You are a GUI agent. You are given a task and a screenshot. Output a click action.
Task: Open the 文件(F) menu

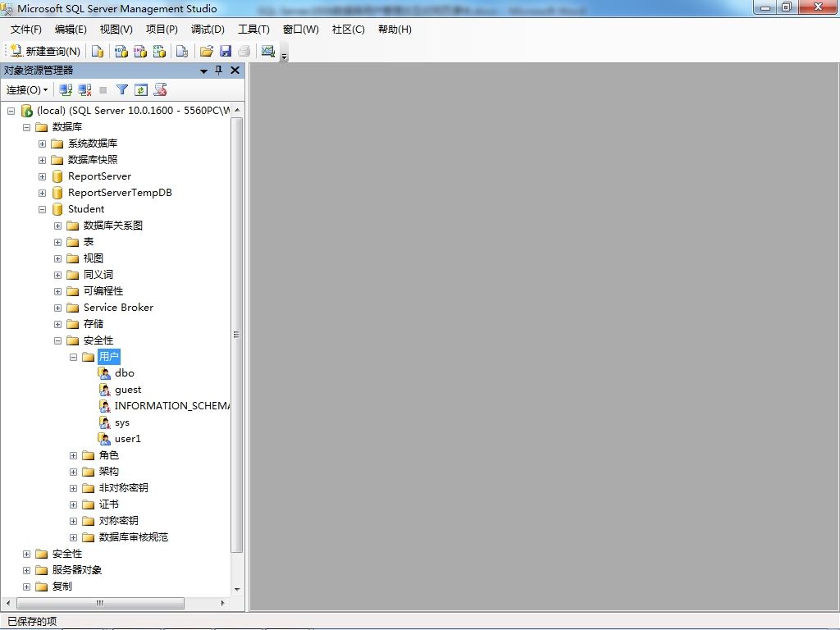25,30
